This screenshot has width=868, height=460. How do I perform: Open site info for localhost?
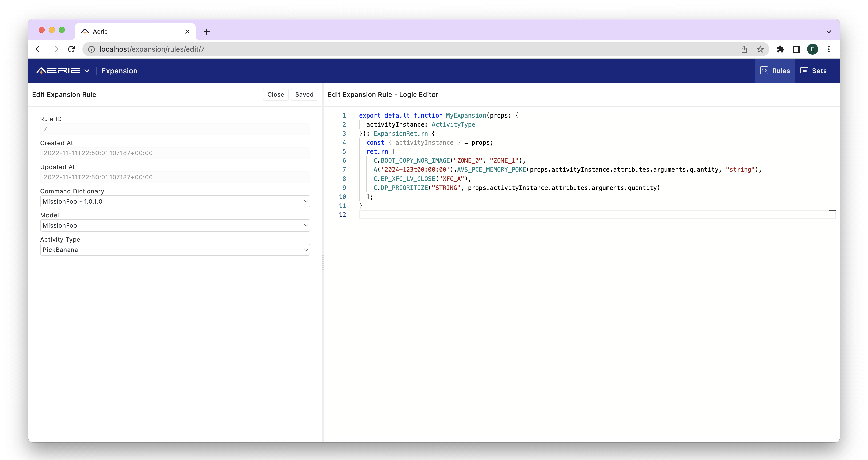[91, 49]
